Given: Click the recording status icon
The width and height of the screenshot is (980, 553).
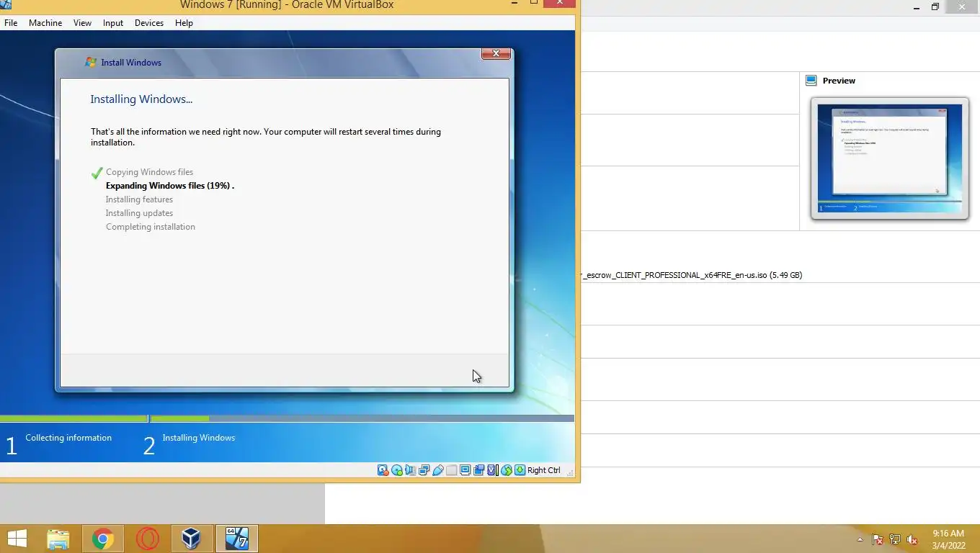Looking at the screenshot, I should pos(478,470).
